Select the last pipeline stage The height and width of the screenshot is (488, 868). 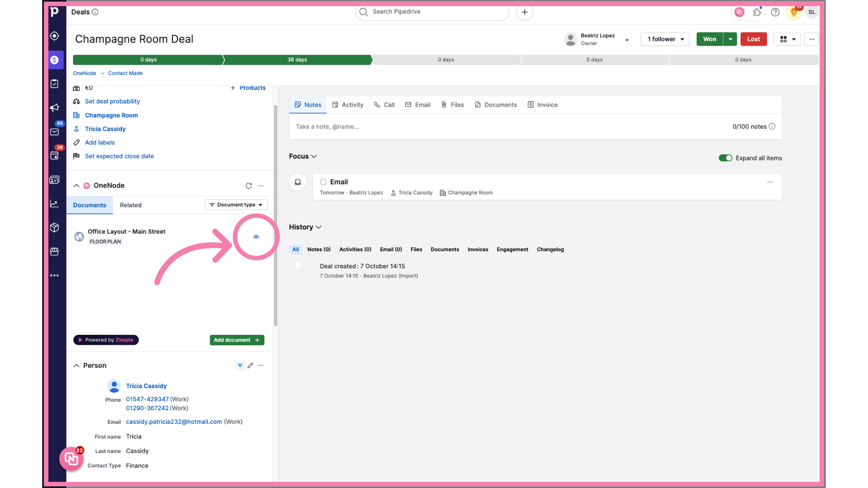point(743,60)
